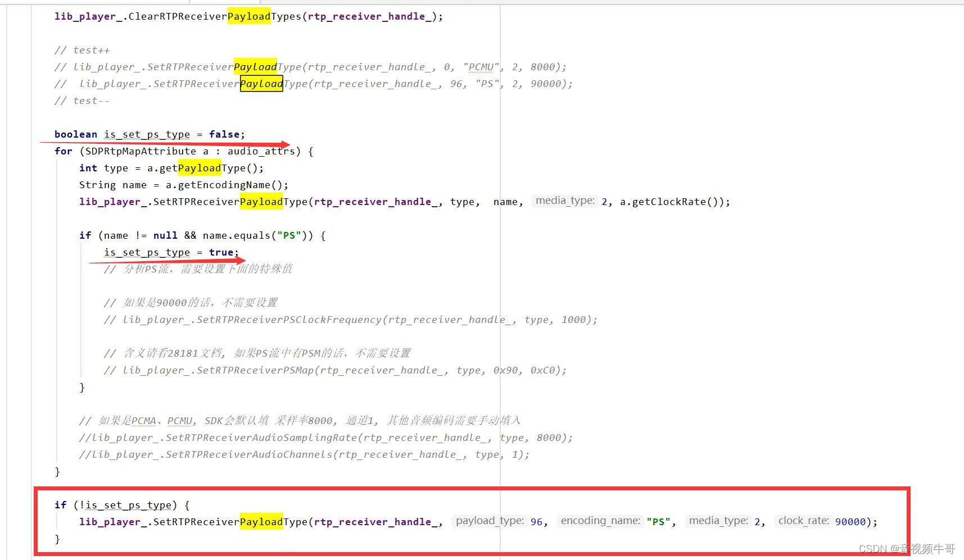This screenshot has height=560, width=964.
Task: Click 'int type = a.getPayloadType();' line
Action: click(x=171, y=168)
